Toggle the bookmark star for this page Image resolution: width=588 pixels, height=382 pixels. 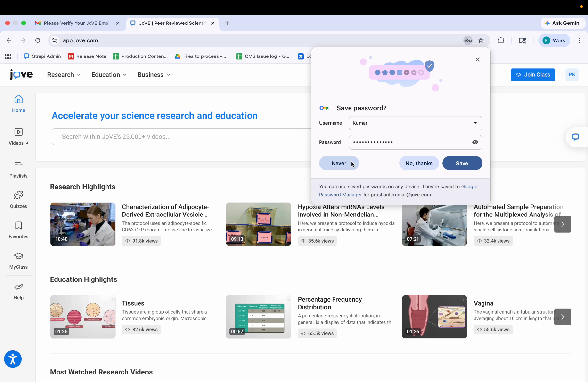pyautogui.click(x=481, y=40)
